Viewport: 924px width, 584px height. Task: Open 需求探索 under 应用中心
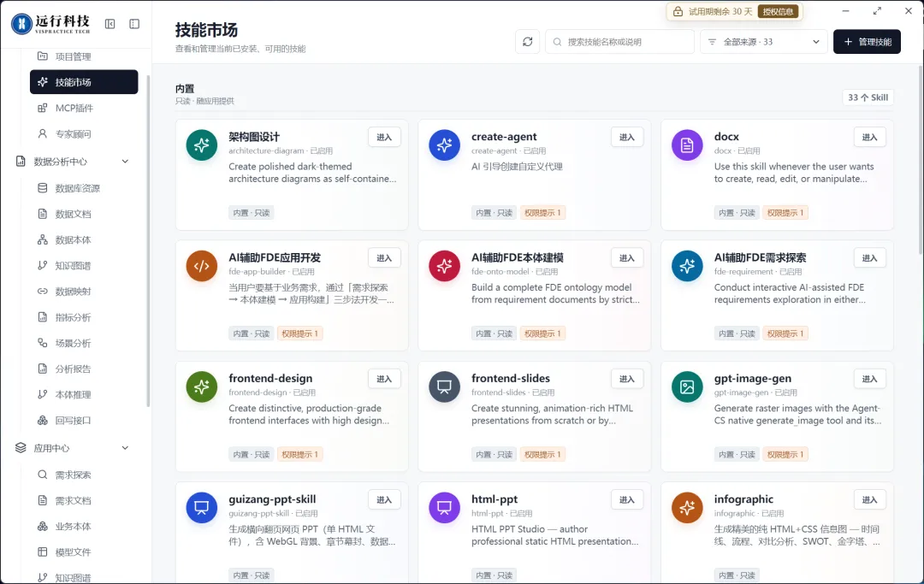point(84,475)
